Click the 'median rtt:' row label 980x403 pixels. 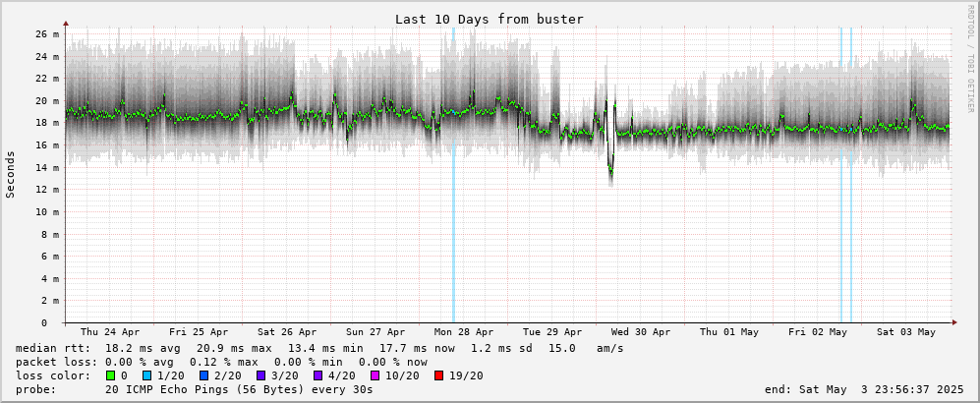53,349
